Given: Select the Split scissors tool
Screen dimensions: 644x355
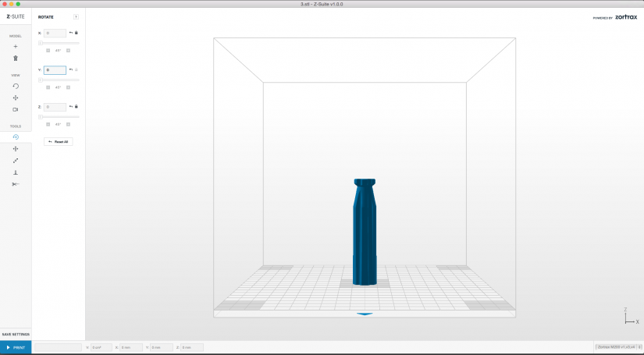Looking at the screenshot, I should (16, 184).
